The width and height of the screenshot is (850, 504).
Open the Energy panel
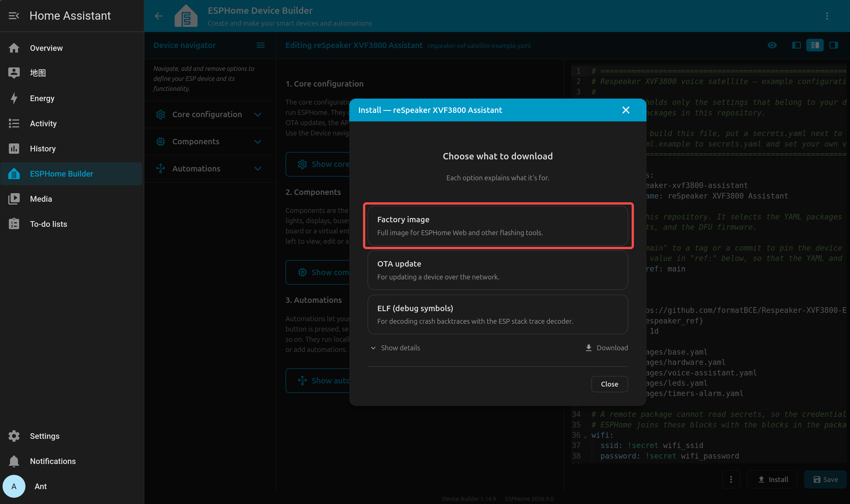(x=71, y=98)
